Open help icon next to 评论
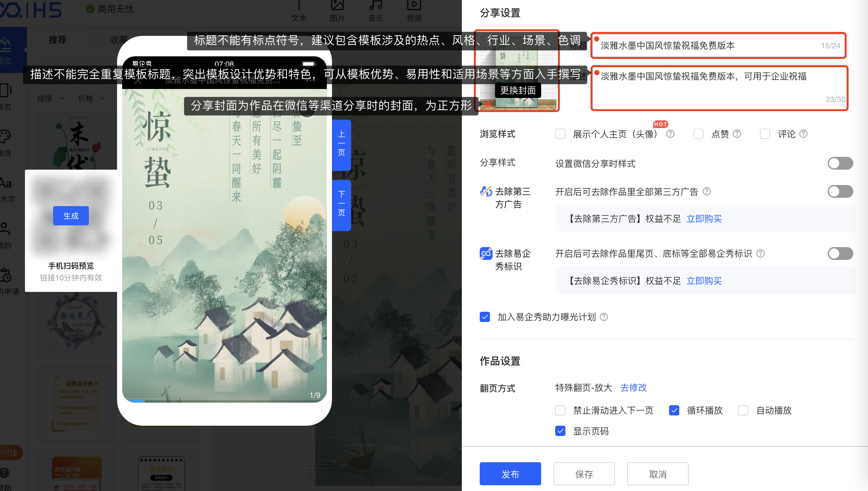Screen dimensions: 868x491 [x=803, y=134]
